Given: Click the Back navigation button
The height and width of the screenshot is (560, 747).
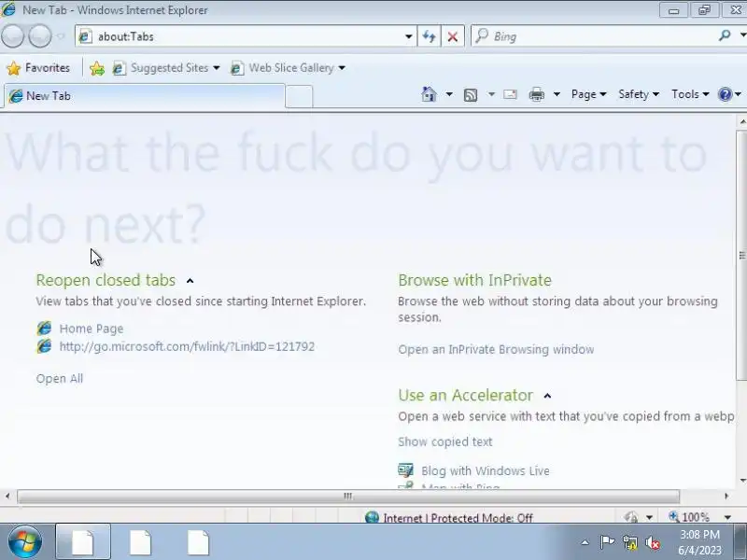Looking at the screenshot, I should (x=12, y=36).
